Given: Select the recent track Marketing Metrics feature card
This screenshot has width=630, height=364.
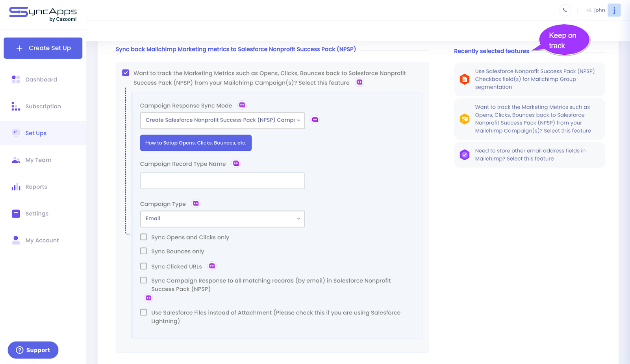Looking at the screenshot, I should click(x=530, y=119).
